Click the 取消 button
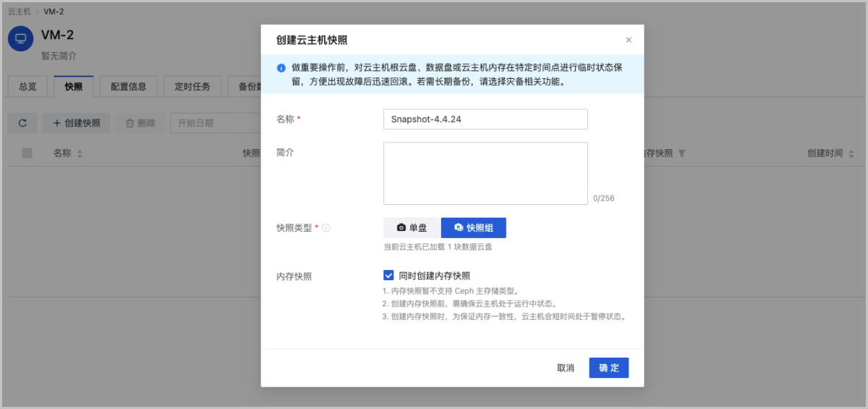Screen dimensions: 868x409 click(566, 368)
